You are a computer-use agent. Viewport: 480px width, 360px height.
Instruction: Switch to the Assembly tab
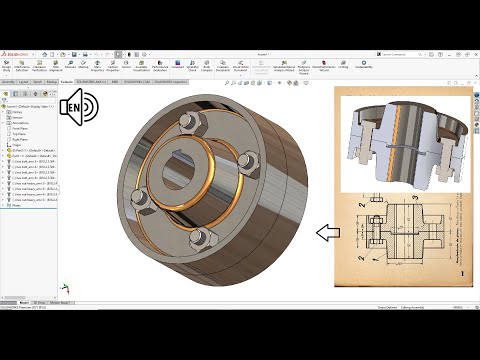click(8, 82)
